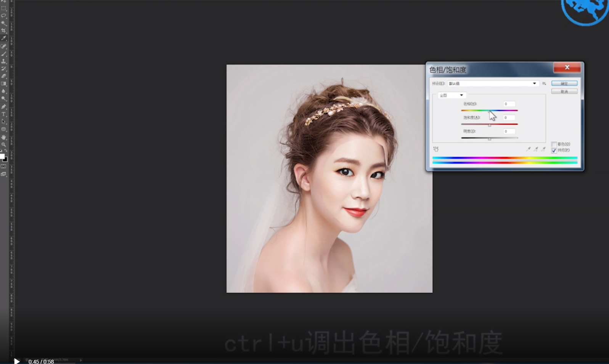Viewport: 609px width, 364px height.
Task: Click the upper rainbow color bar in dialog
Action: (505, 158)
